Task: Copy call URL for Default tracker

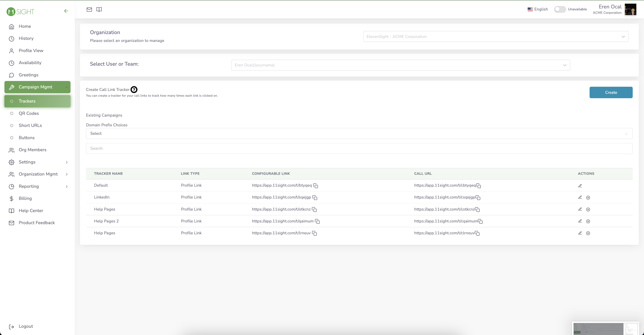Action: (x=479, y=186)
